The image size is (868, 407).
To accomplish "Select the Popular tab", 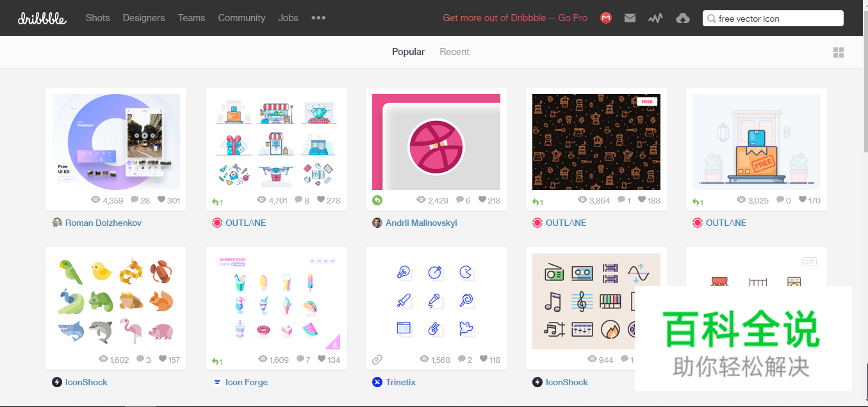I will 408,52.
